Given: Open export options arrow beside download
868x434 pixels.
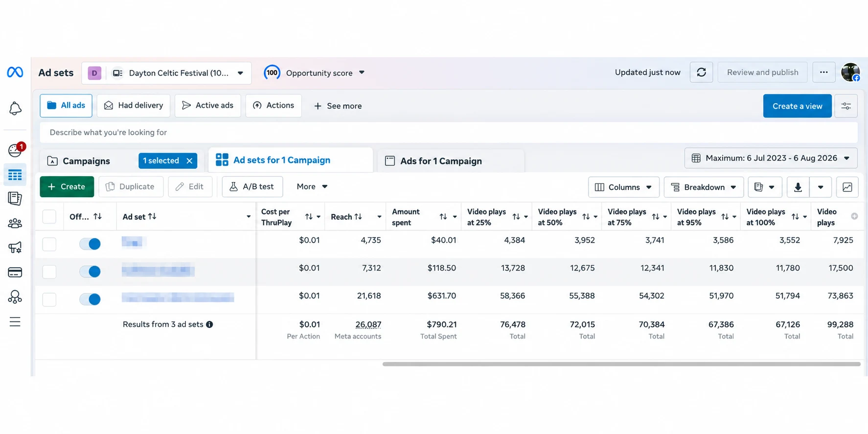Looking at the screenshot, I should tap(821, 187).
